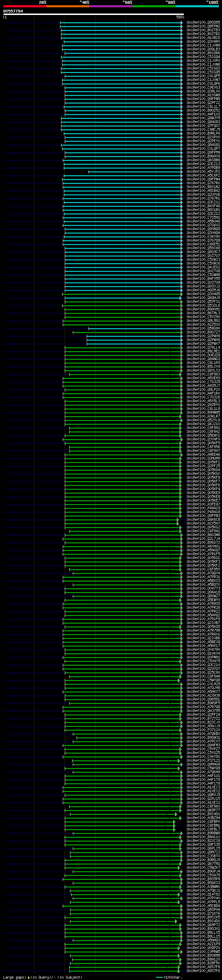The height and width of the screenshot is (980, 222).
Task: Click the purple ~60% identity legend bar
Action: coord(111,6)
